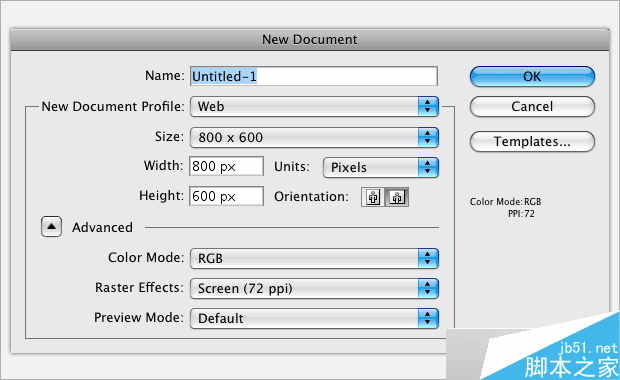620x380 pixels.
Task: Click the Cancel button
Action: pos(532,106)
